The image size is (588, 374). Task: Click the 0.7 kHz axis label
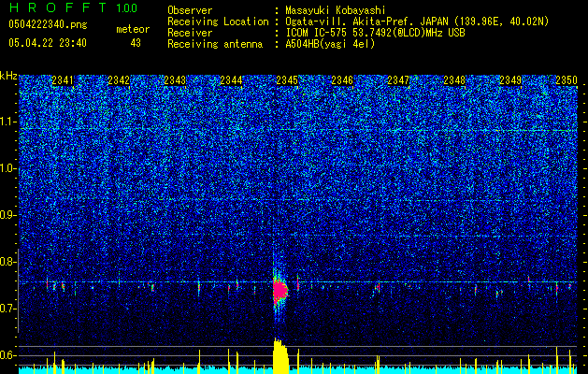(x=8, y=309)
